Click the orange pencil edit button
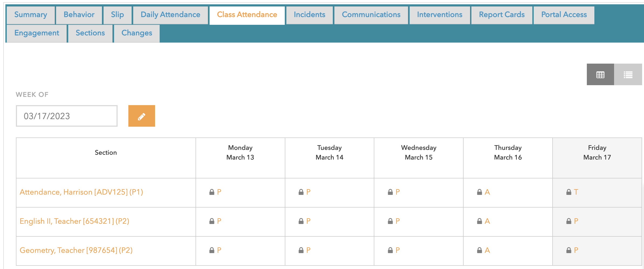The width and height of the screenshot is (644, 269). (142, 116)
